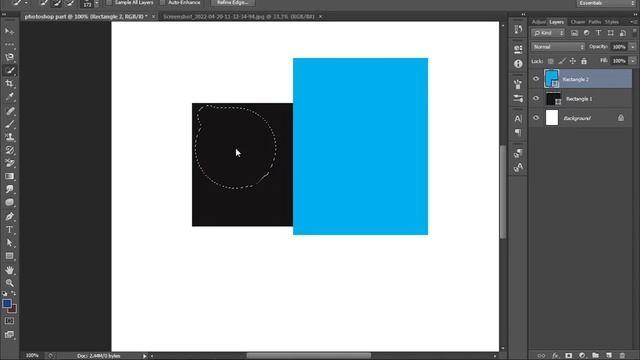Select the Quick Selection tool
Image resolution: width=640 pixels, height=360 pixels.
pyautogui.click(x=9, y=70)
